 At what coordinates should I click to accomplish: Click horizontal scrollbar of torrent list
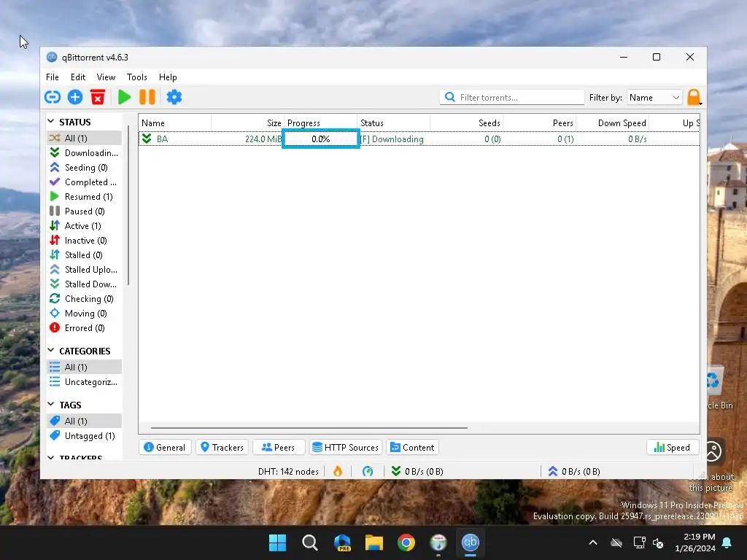(x=309, y=427)
